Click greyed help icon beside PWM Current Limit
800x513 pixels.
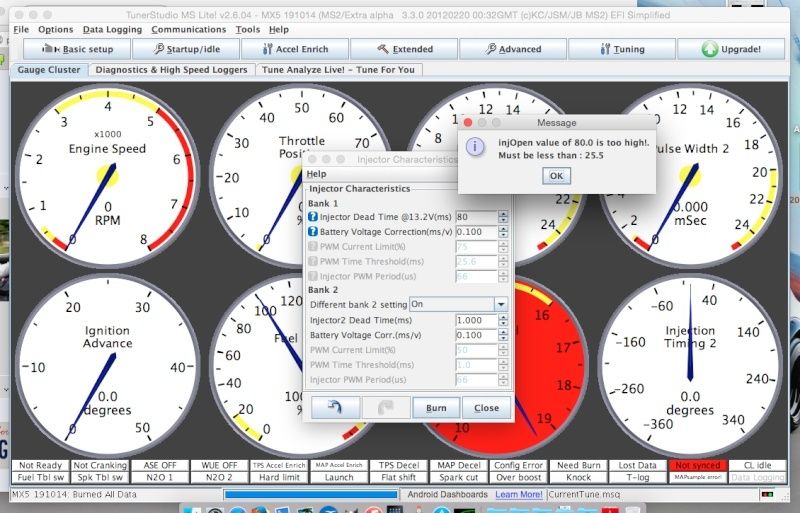[313, 247]
